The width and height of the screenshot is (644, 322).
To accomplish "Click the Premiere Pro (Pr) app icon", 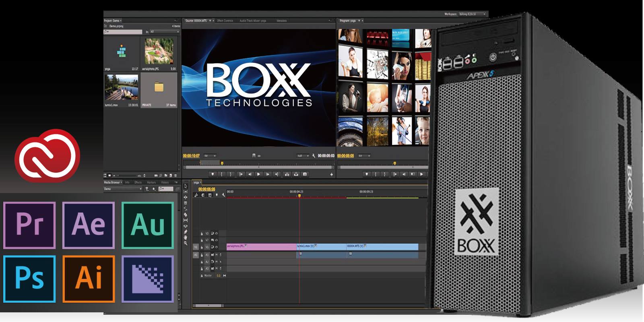I will tap(29, 225).
